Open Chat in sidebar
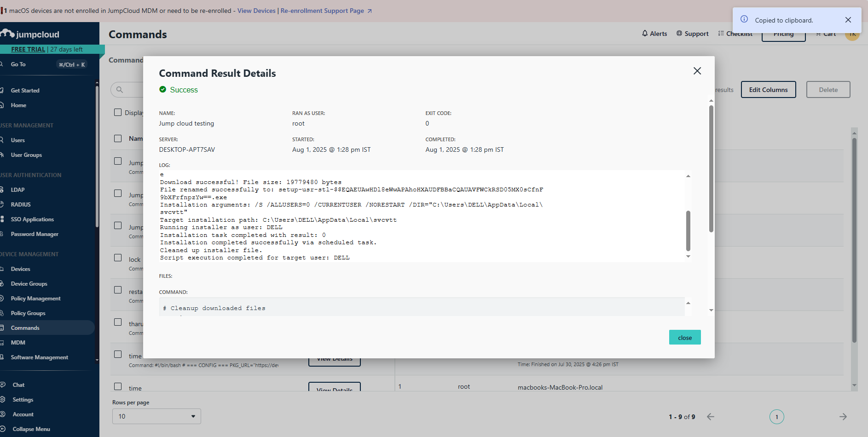The height and width of the screenshot is (437, 868). [x=18, y=385]
